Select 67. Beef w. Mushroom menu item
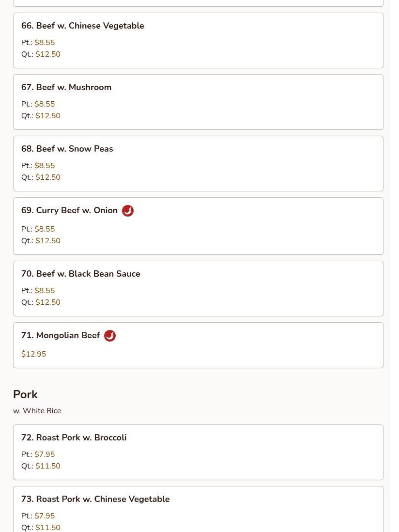399x532 pixels. (x=198, y=102)
